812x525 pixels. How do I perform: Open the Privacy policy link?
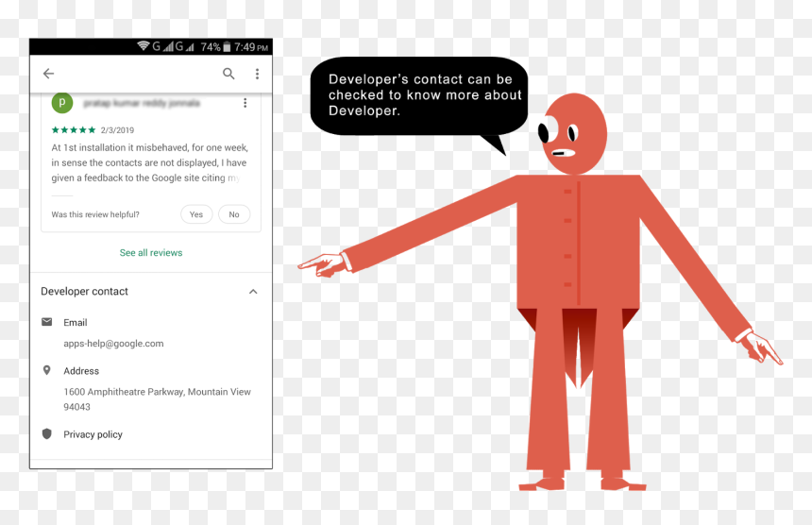coord(93,434)
